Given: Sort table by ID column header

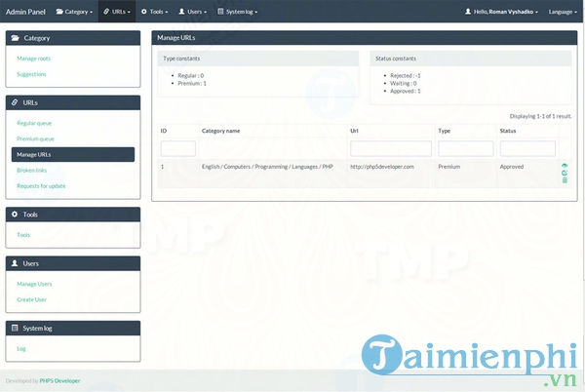Looking at the screenshot, I should click(x=164, y=131).
